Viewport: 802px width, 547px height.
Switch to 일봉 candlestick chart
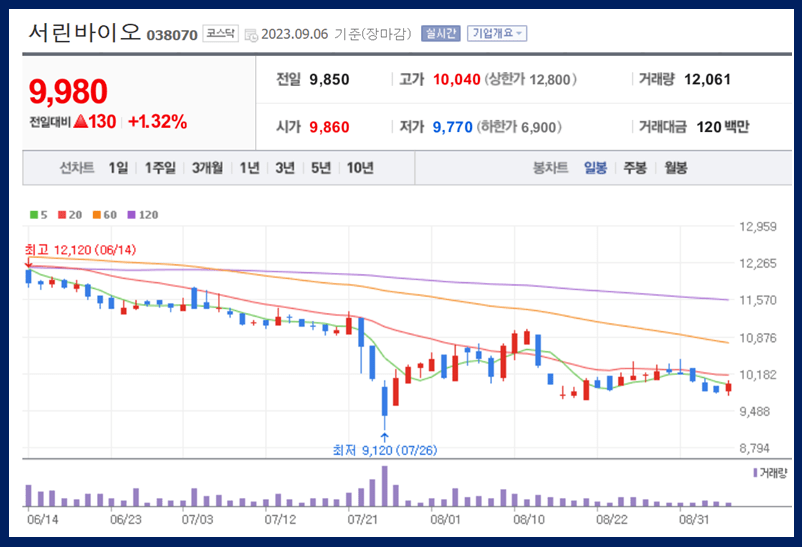point(595,168)
